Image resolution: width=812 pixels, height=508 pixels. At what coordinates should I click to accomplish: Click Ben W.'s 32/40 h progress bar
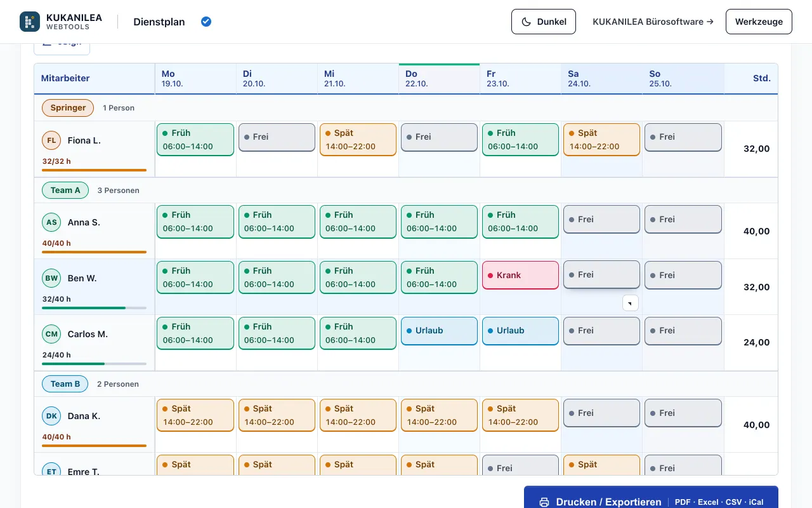point(94,308)
